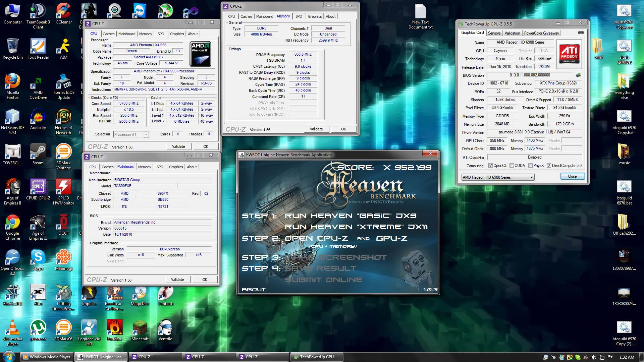This screenshot has height=362, width=644.
Task: Click GPU-Z BIOS save icon
Action: 578,75
